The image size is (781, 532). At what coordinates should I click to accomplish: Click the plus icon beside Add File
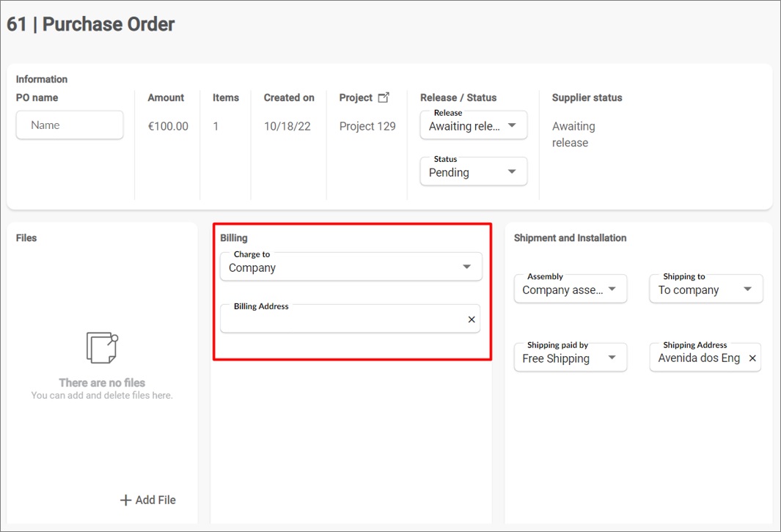125,500
